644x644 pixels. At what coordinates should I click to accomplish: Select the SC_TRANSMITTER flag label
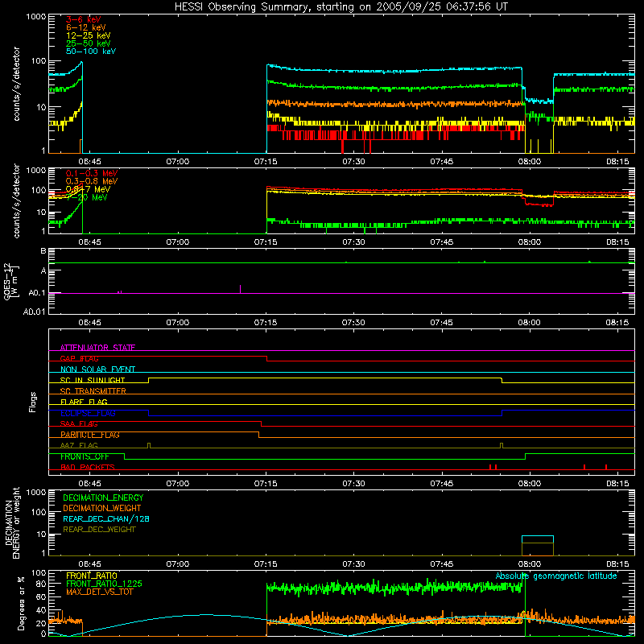click(93, 391)
